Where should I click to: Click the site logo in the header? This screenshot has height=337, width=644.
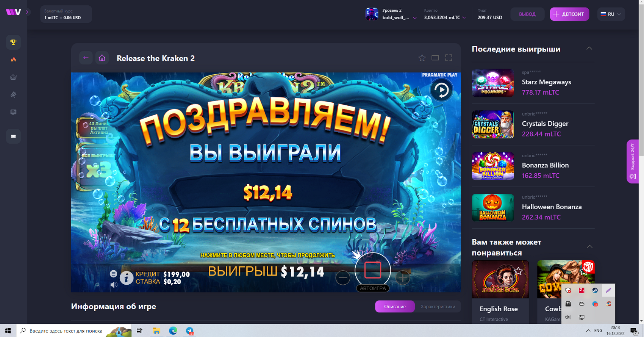pos(13,12)
